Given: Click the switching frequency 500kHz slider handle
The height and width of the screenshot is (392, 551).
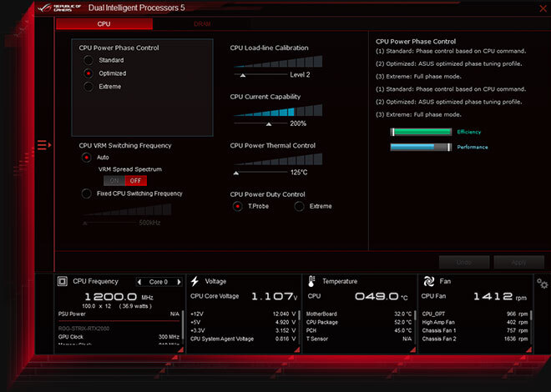Looking at the screenshot, I should click(84, 223).
